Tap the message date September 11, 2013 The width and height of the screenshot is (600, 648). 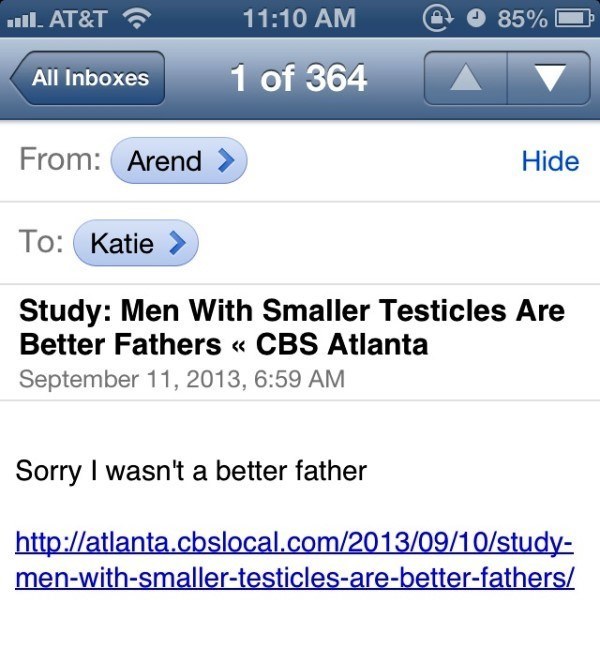tap(182, 379)
